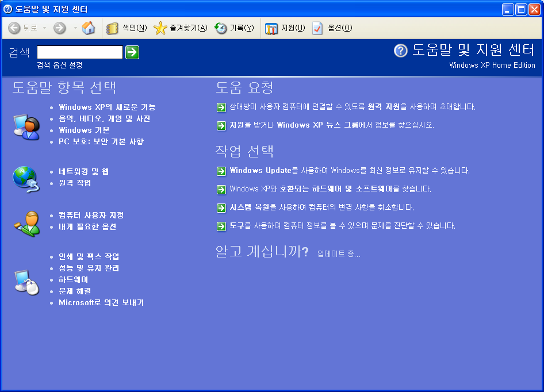Open '음악, 비디오, 게임 및 사진' topic
Viewport: 544px width, 392px height.
(105, 118)
